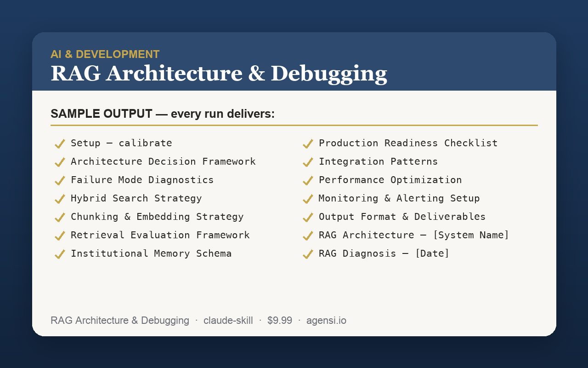The height and width of the screenshot is (368, 588).
Task: Select the 'Architecture Decision Framework' text
Action: [164, 161]
